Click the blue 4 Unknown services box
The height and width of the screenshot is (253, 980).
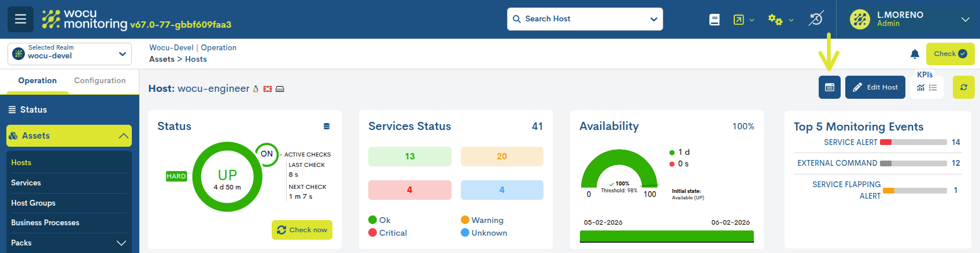[x=502, y=190]
